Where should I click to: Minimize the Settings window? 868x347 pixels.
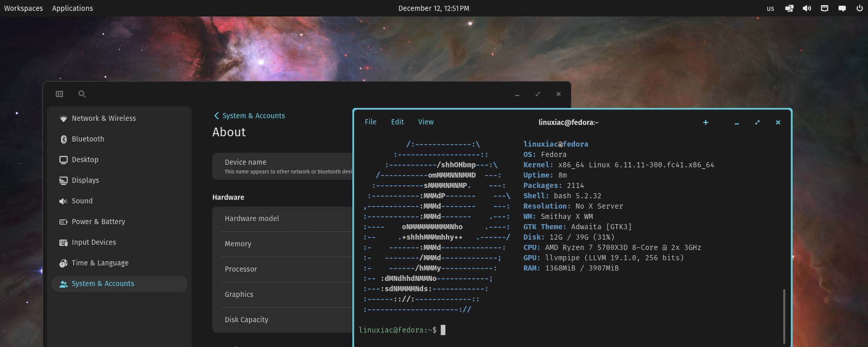[x=517, y=95]
